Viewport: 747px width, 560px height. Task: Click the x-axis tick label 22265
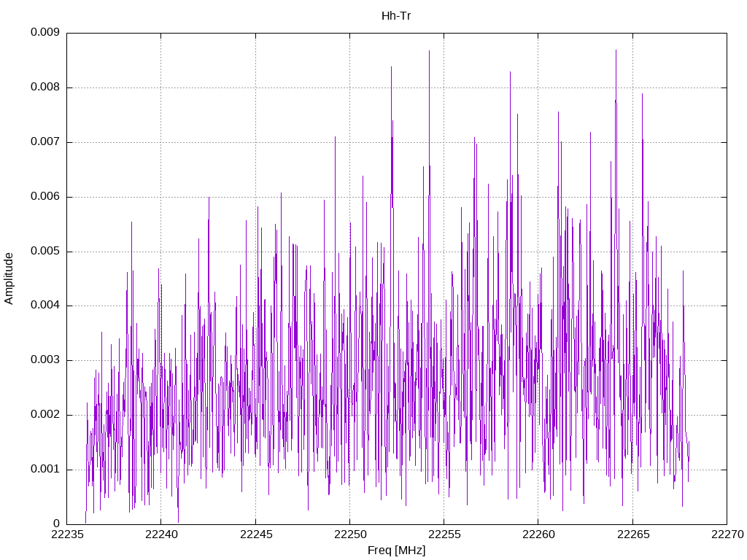pyautogui.click(x=633, y=534)
